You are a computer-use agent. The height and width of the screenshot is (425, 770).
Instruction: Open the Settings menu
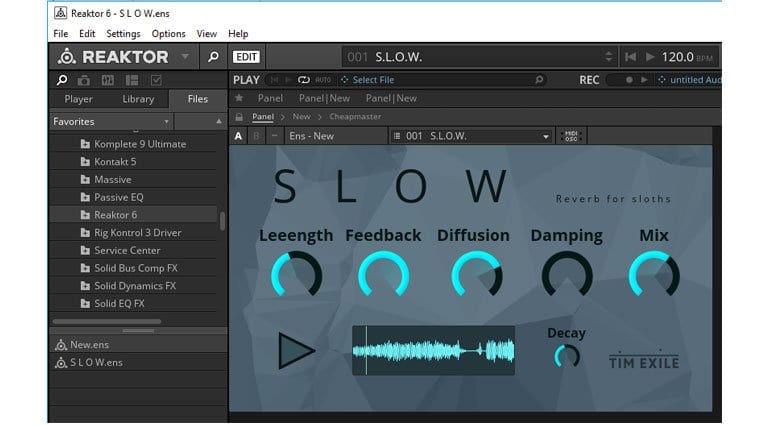(123, 34)
